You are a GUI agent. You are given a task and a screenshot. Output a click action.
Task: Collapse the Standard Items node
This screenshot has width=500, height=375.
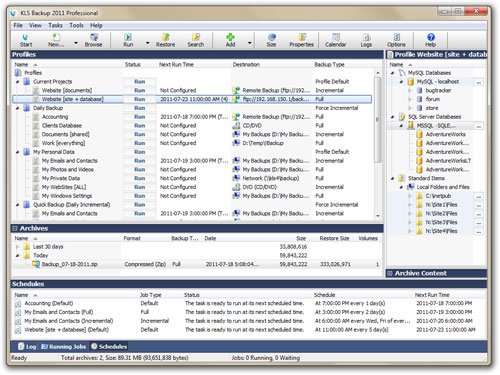coord(393,178)
